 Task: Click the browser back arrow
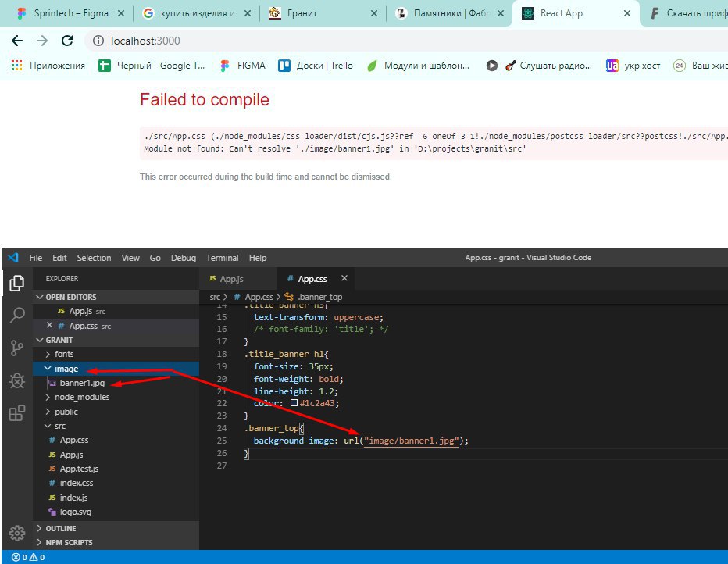(x=17, y=41)
